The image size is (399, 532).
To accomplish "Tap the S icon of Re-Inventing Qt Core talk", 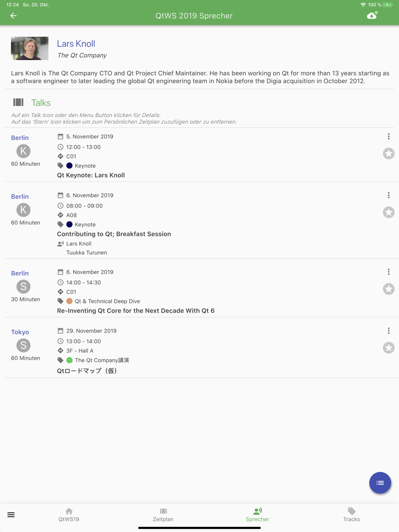I will [24, 287].
